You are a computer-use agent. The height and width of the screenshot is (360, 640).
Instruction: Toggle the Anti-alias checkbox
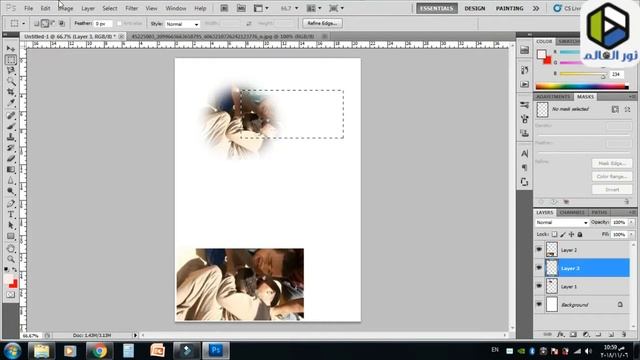tap(120, 24)
